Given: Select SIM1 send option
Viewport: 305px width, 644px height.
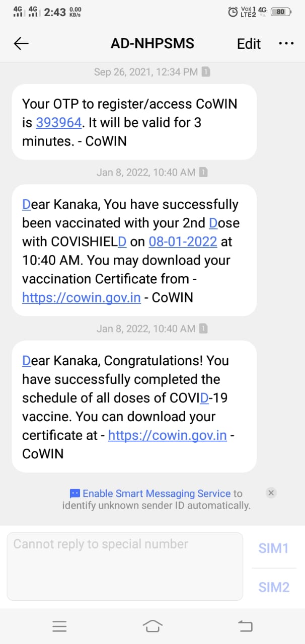Looking at the screenshot, I should [x=273, y=548].
